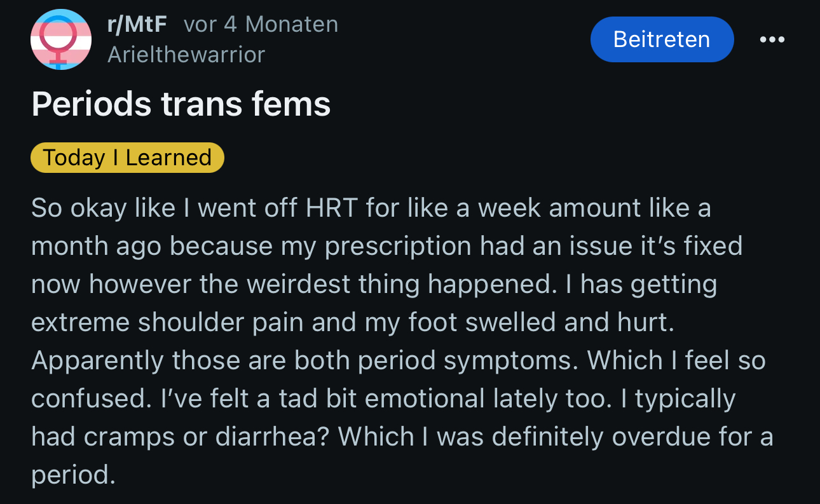Viewport: 820px width, 504px height.
Task: Click the final word 'period.' in the post
Action: point(74,476)
